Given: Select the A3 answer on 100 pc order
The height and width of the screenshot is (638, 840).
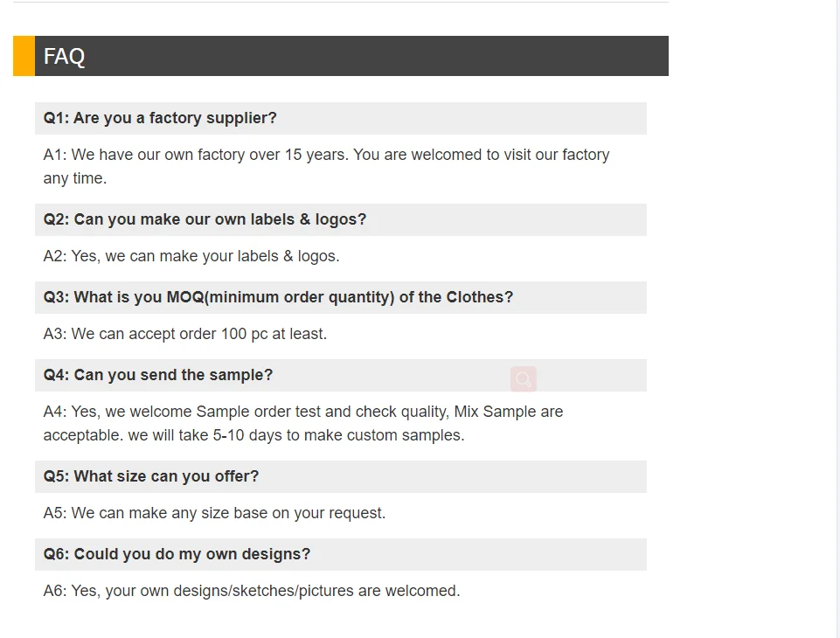Looking at the screenshot, I should 185,334.
